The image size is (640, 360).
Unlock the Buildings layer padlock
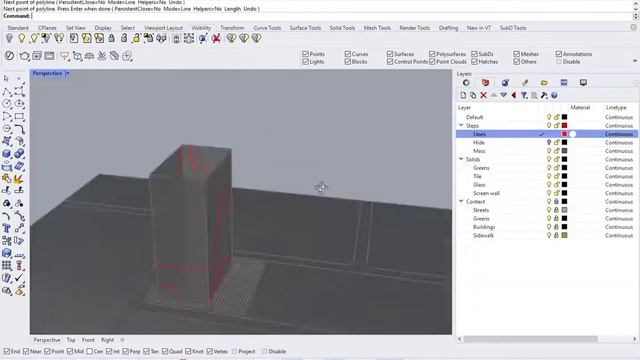coord(556,227)
